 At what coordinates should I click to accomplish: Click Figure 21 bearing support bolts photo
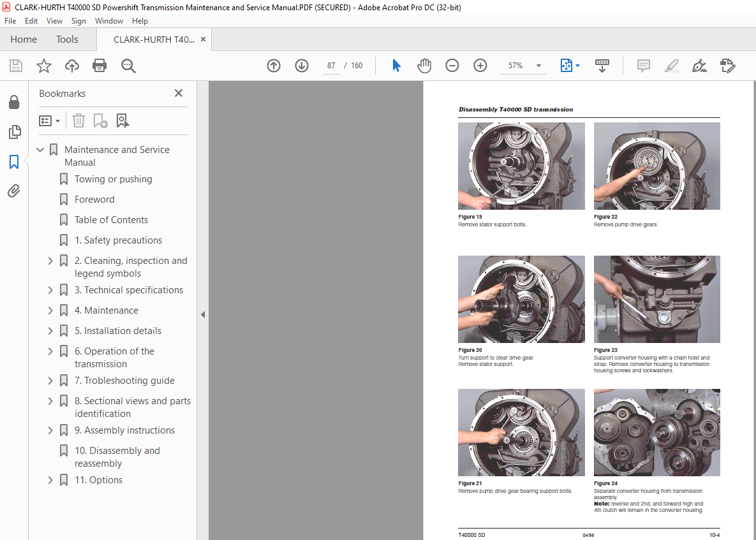pyautogui.click(x=521, y=433)
